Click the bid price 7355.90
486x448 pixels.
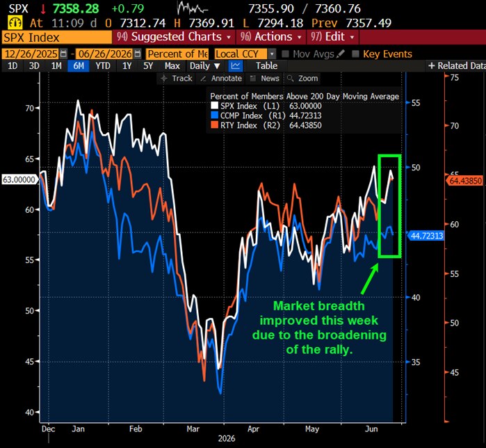coord(271,8)
